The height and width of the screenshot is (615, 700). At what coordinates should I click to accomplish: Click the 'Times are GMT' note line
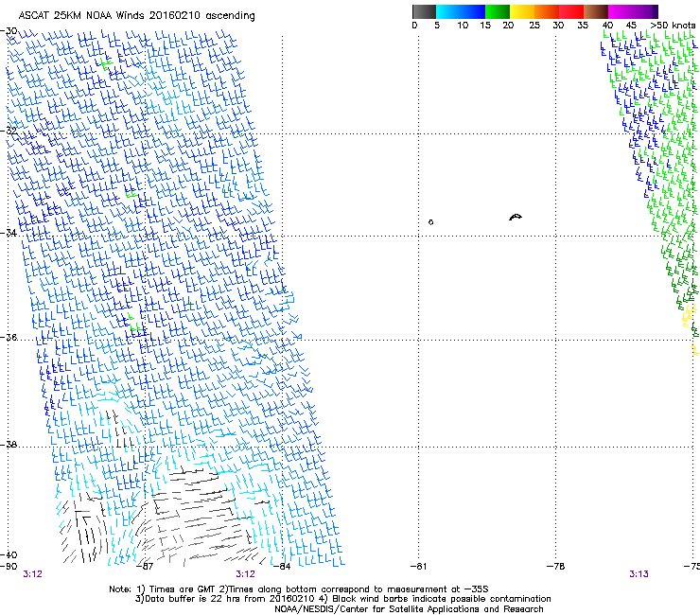tap(298, 589)
